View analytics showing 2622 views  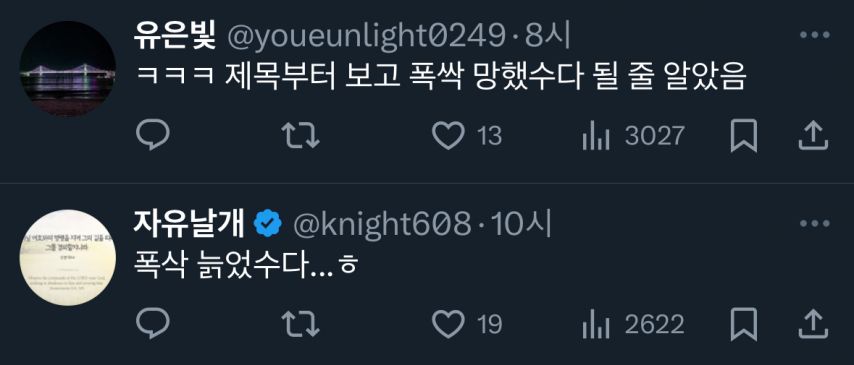[633, 324]
